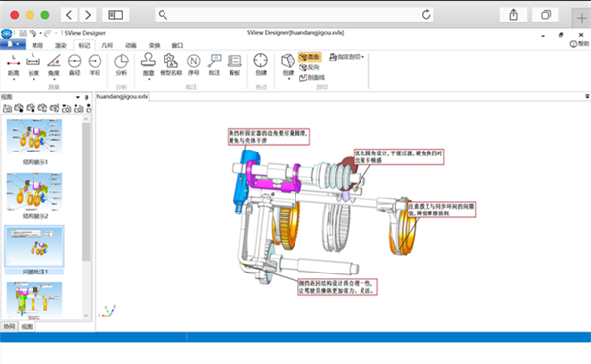Toggle the section hatch lines (剖面线) option
Viewport: 591px width, 364px height.
pyautogui.click(x=312, y=77)
